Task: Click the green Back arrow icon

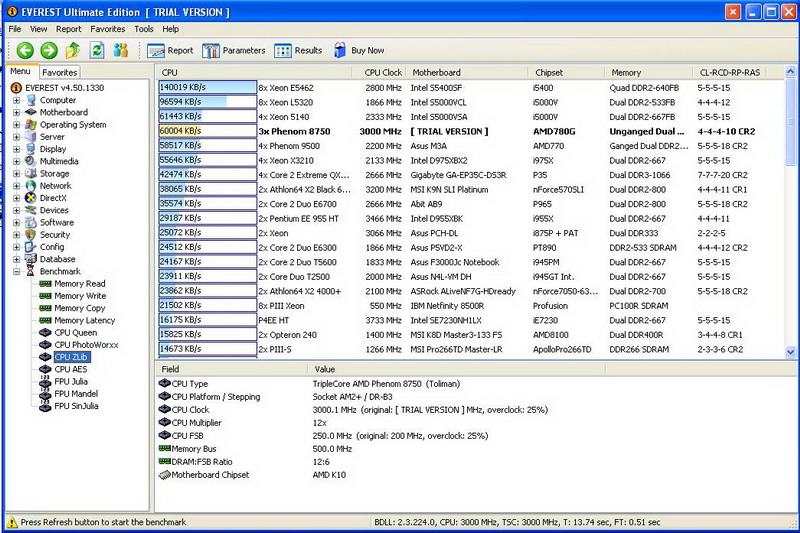Action: [25, 50]
